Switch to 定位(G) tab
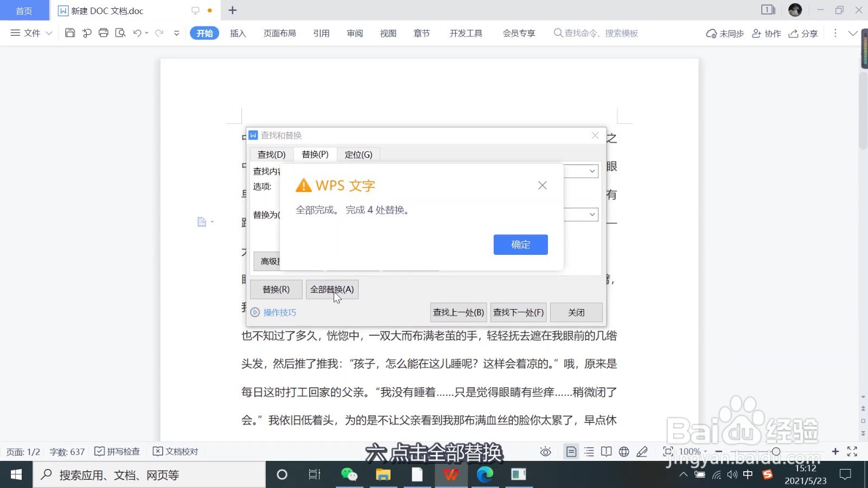Image resolution: width=868 pixels, height=488 pixels. coord(359,155)
